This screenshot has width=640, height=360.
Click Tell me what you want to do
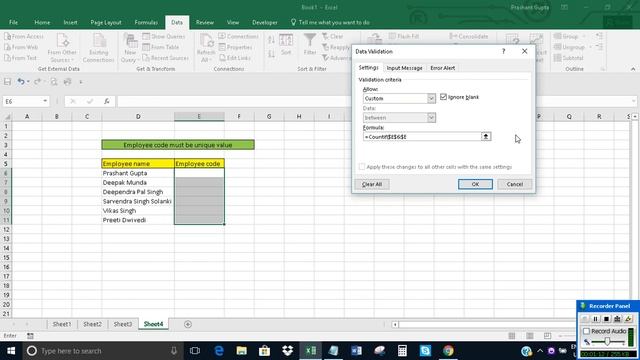pyautogui.click(x=330, y=22)
